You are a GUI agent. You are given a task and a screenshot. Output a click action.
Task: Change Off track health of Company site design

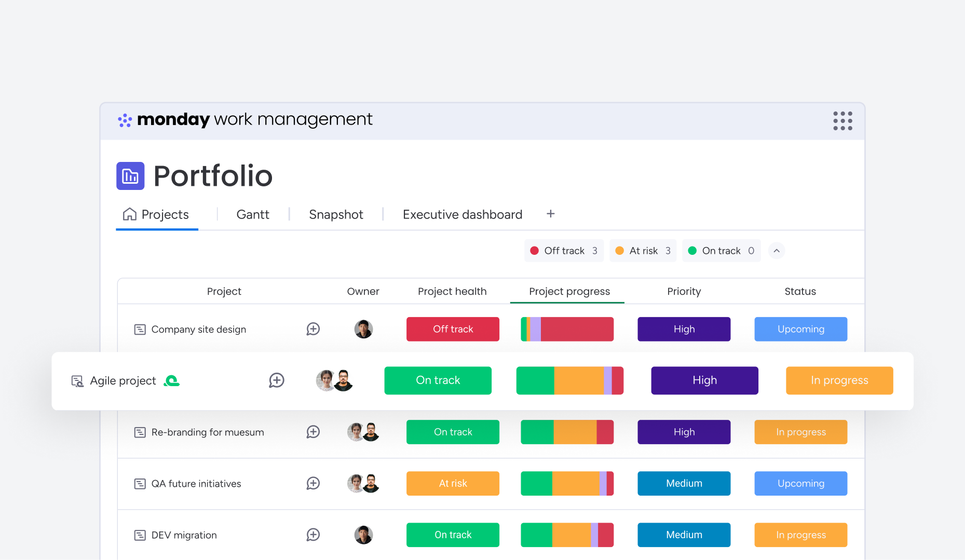[453, 329]
